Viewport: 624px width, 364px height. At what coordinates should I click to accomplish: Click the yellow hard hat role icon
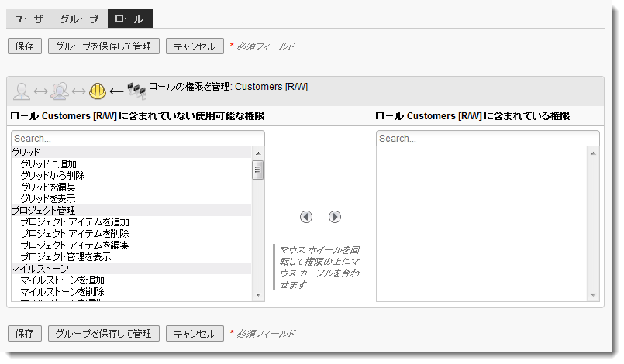point(98,91)
